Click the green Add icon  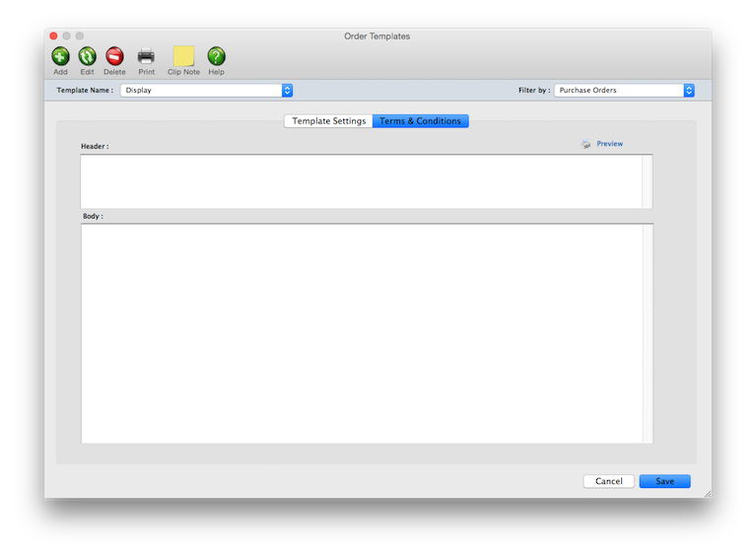coord(60,56)
